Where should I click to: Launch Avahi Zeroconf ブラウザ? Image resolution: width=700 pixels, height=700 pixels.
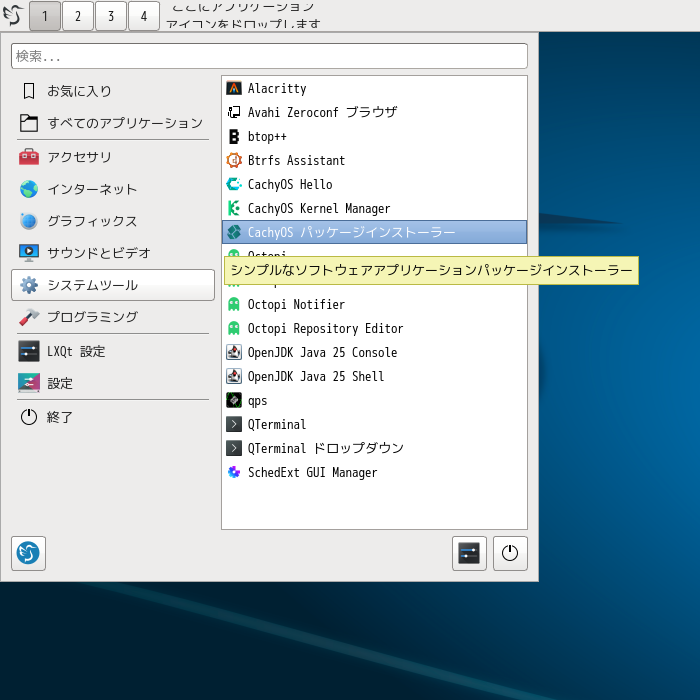click(374, 112)
